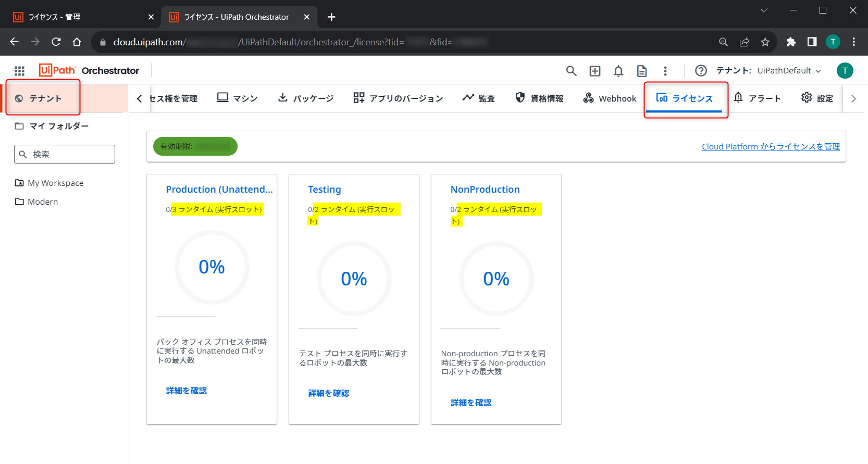Switch to the 資格情報 tab

(x=539, y=98)
